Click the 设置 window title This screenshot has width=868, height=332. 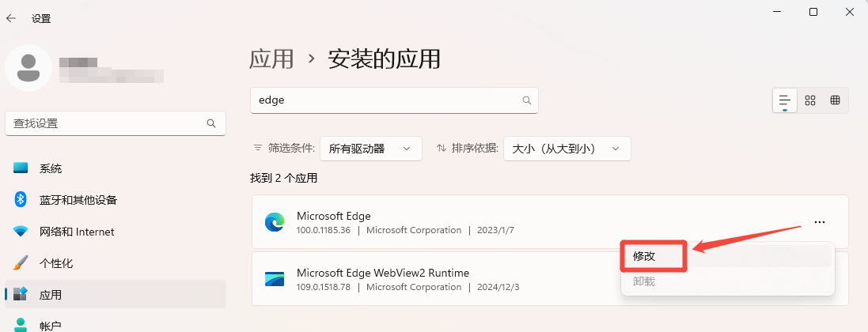[x=41, y=18]
